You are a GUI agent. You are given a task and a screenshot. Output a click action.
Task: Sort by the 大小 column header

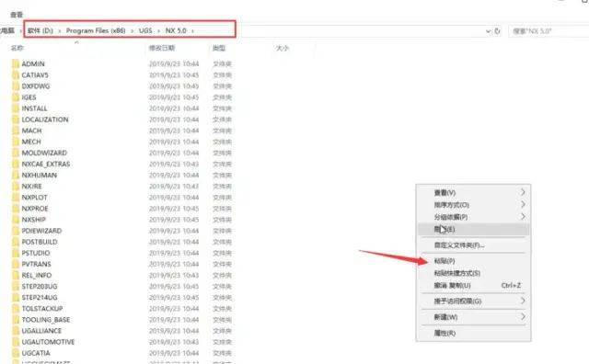coord(283,48)
